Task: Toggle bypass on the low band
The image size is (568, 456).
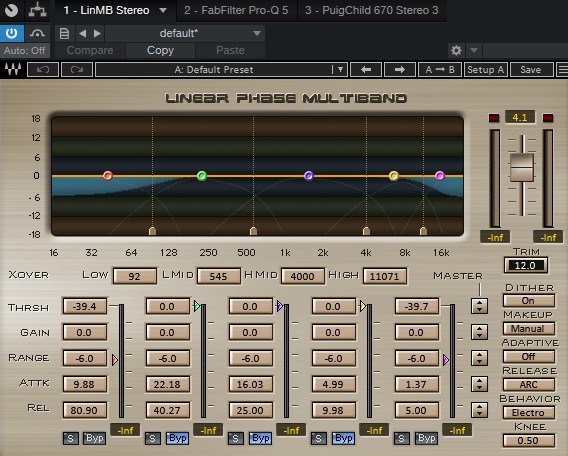Action: click(95, 438)
